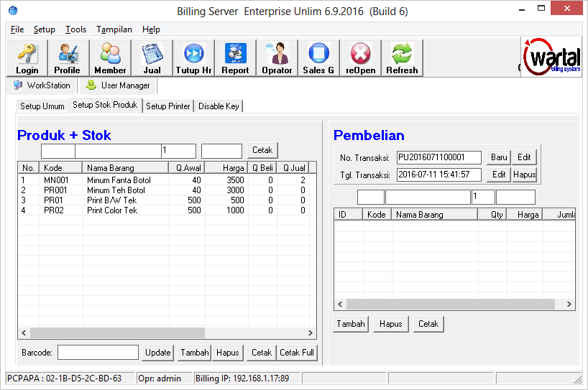Click Pembelian quantity field containing 1
Viewport: 588px width, 390px height.
click(x=483, y=197)
